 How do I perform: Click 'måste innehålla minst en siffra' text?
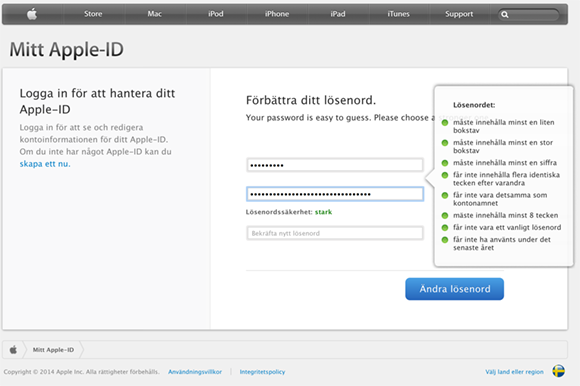point(505,163)
